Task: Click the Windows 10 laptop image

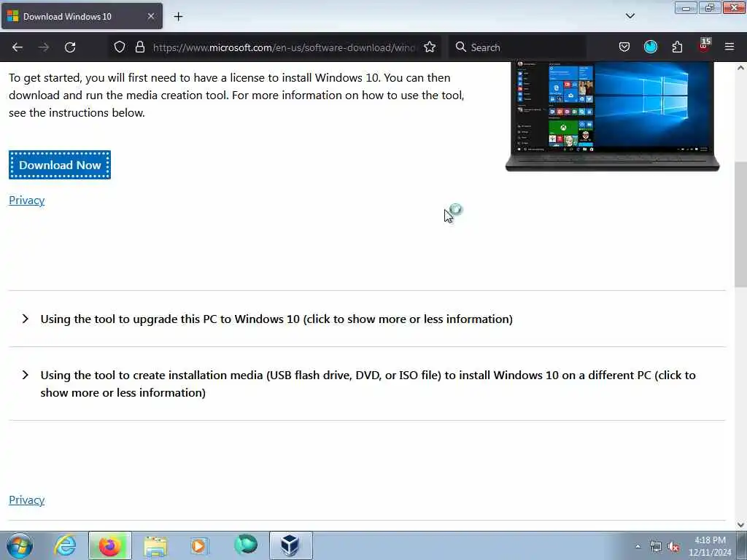Action: click(612, 117)
